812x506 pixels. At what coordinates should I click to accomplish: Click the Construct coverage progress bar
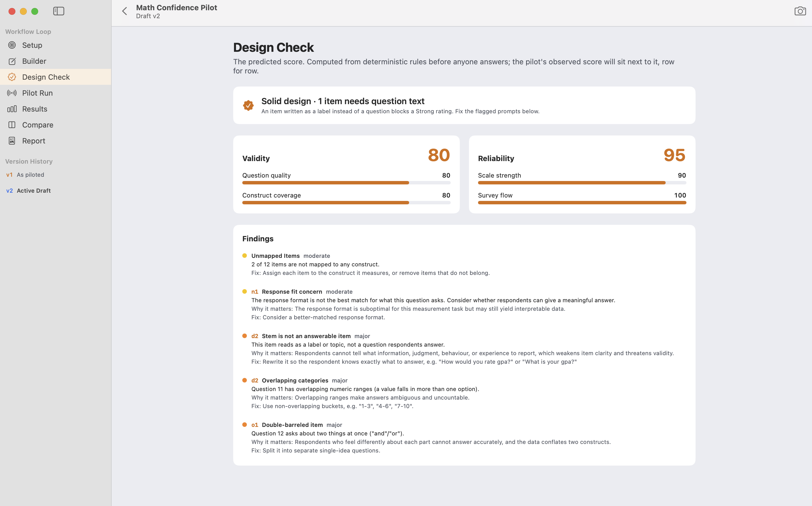click(x=346, y=203)
